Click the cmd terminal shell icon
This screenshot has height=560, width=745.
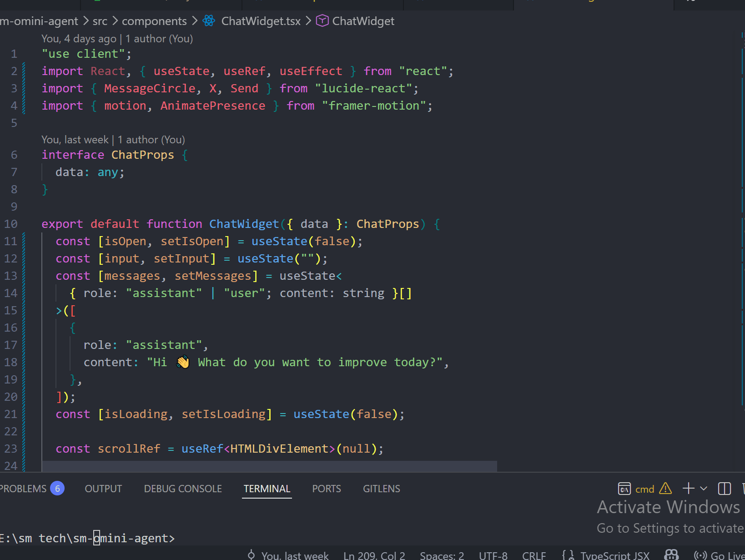tap(624, 489)
